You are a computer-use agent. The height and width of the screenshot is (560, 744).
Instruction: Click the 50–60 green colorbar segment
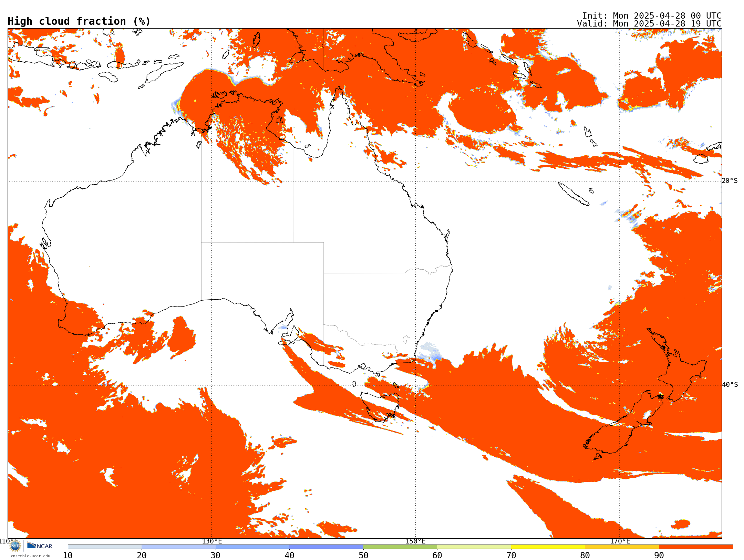click(400, 547)
